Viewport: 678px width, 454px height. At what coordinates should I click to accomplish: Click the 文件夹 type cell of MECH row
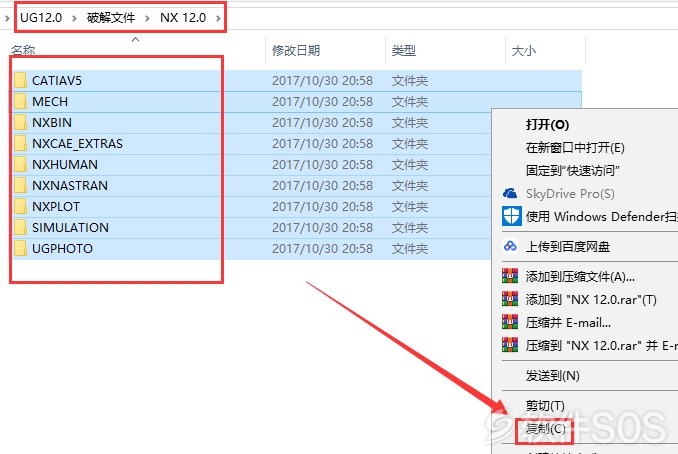(x=409, y=102)
